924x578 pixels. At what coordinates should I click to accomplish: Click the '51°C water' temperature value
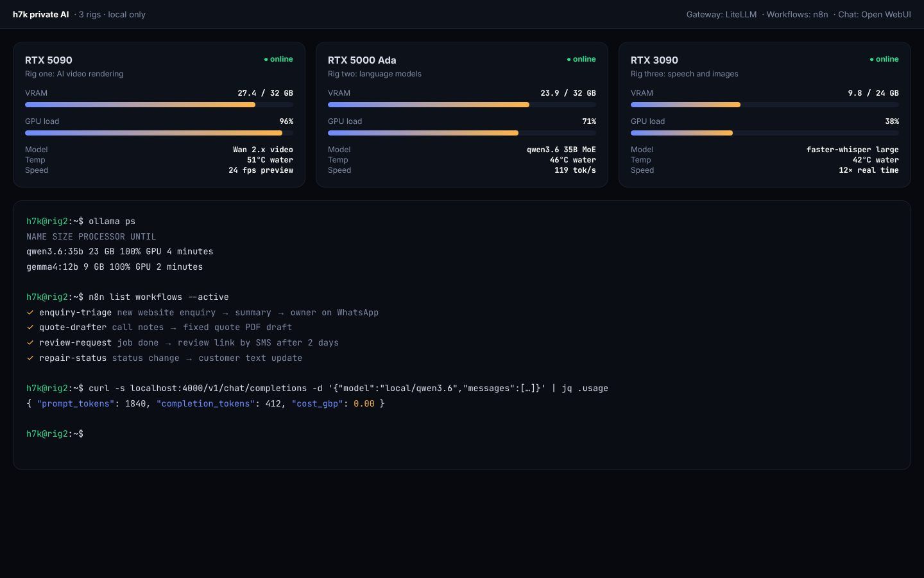coord(270,160)
